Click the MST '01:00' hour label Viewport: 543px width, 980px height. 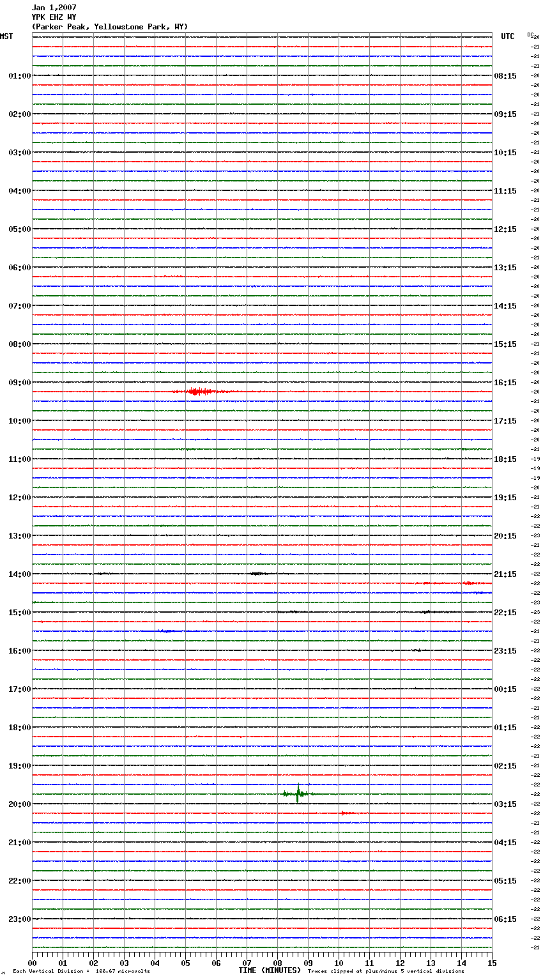(x=20, y=76)
